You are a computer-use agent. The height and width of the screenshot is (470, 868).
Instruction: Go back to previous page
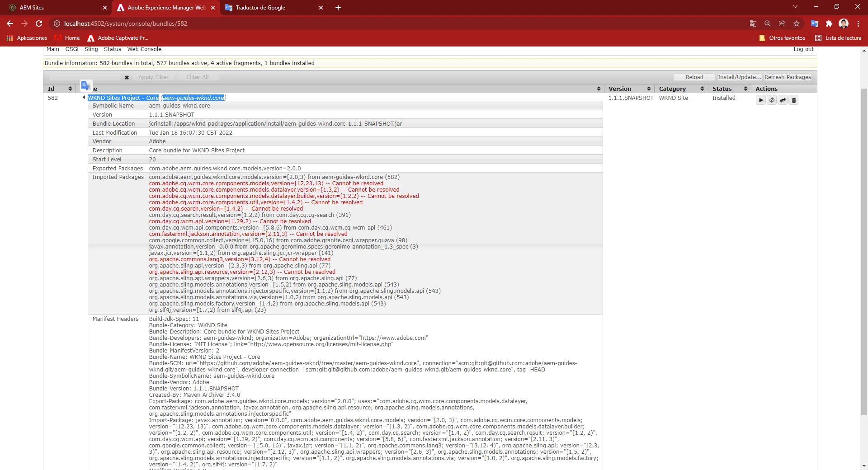click(x=10, y=23)
